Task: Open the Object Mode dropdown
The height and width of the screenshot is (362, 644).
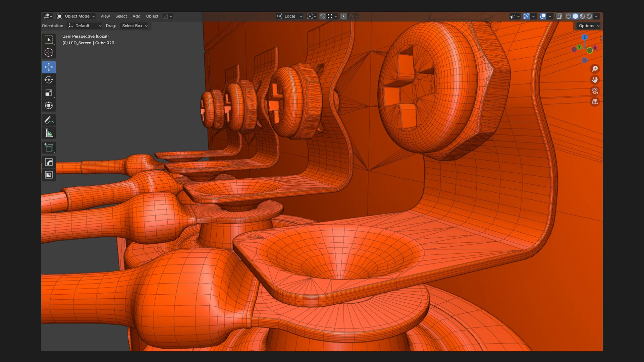Action: [x=76, y=16]
